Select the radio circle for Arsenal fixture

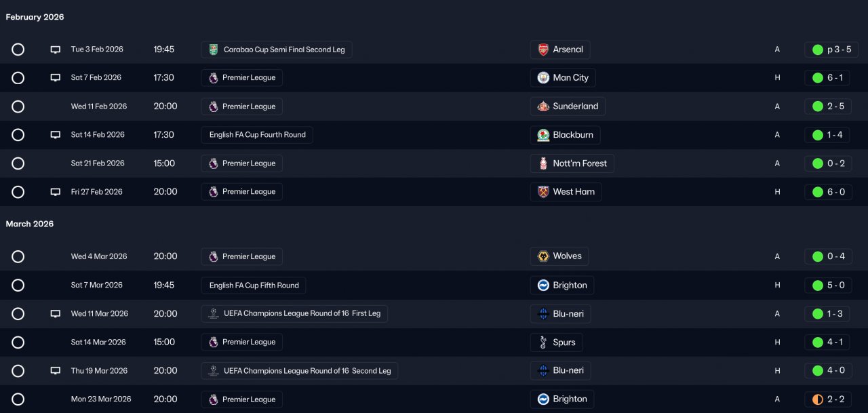(x=18, y=50)
